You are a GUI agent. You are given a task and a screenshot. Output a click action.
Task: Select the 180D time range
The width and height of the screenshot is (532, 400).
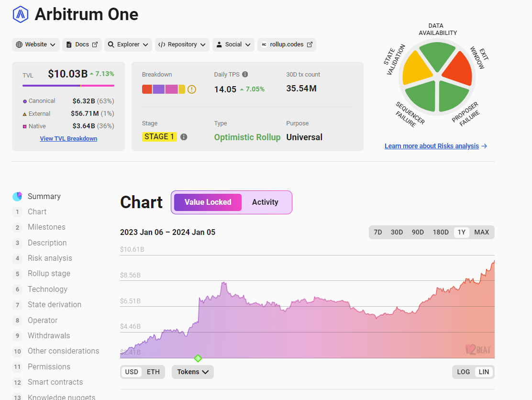tap(441, 232)
